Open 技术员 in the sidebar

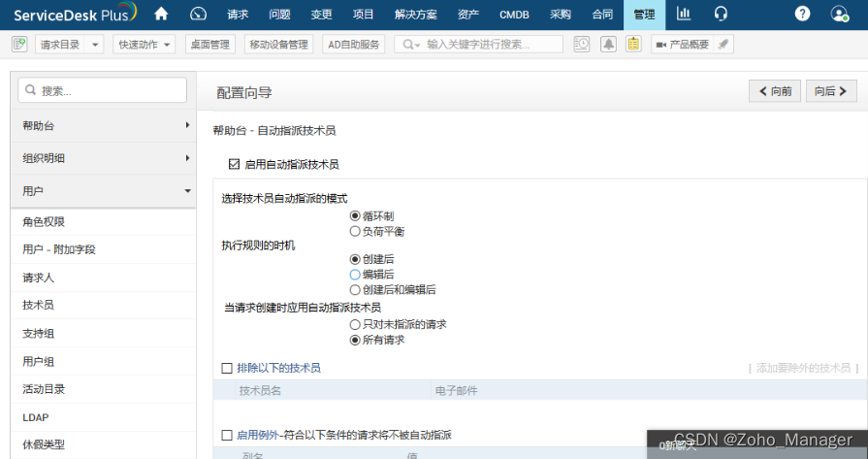click(x=104, y=305)
